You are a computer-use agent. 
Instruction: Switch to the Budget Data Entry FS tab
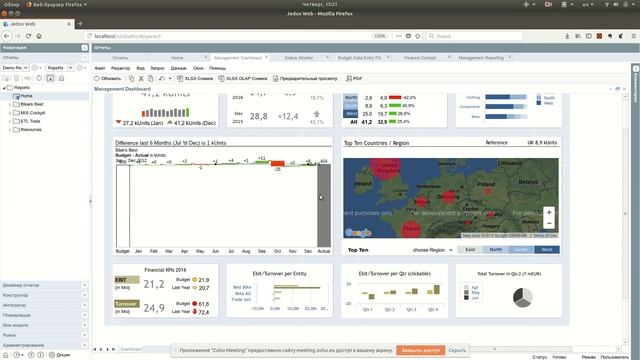click(x=359, y=58)
